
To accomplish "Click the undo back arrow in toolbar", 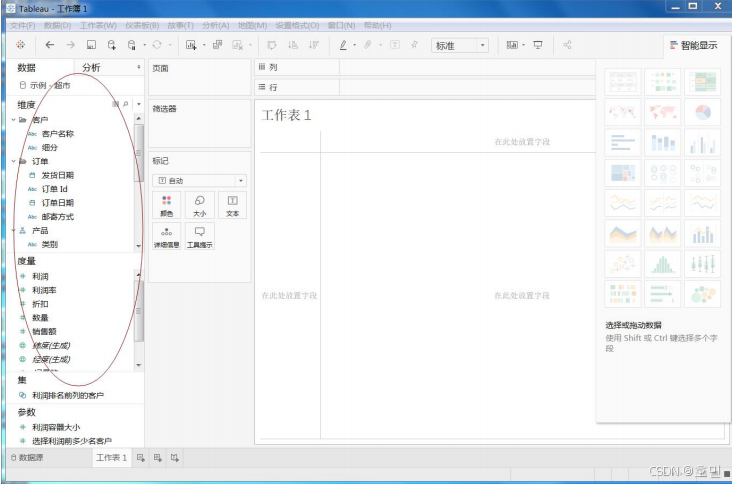I will pos(49,45).
